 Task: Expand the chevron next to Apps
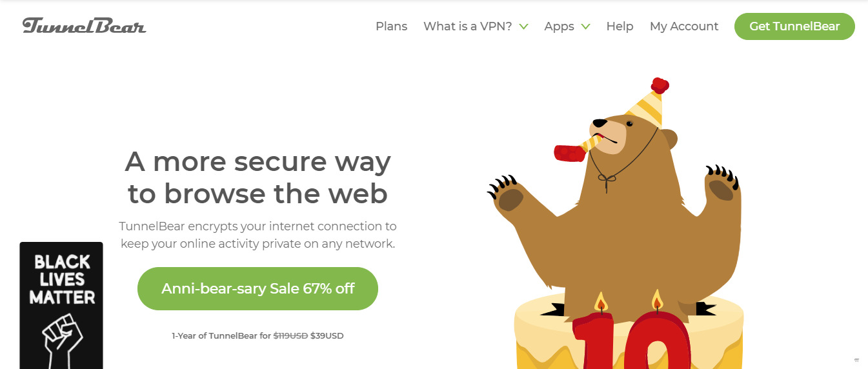click(x=585, y=26)
